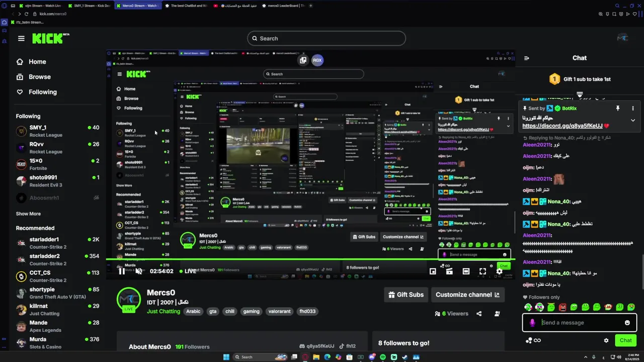
Task: Collapse the pinned message chevron
Action: pos(633,120)
